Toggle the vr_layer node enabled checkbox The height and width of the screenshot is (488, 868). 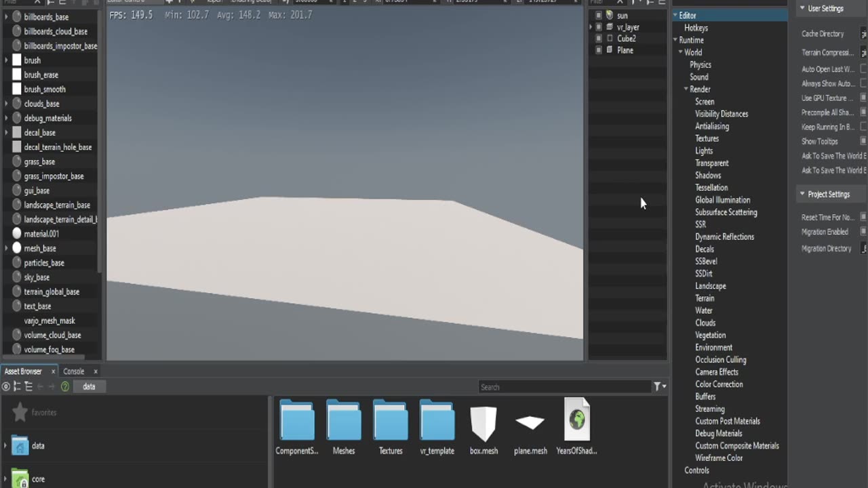(x=598, y=27)
